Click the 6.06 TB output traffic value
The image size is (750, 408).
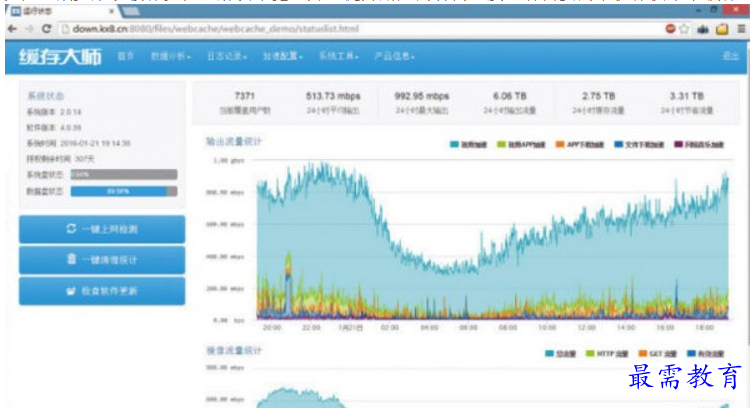510,96
